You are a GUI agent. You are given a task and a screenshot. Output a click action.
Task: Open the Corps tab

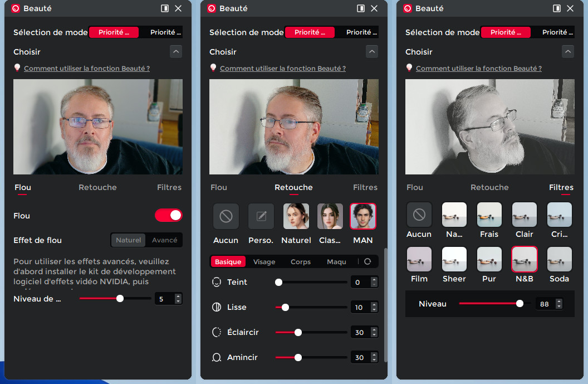pyautogui.click(x=301, y=261)
